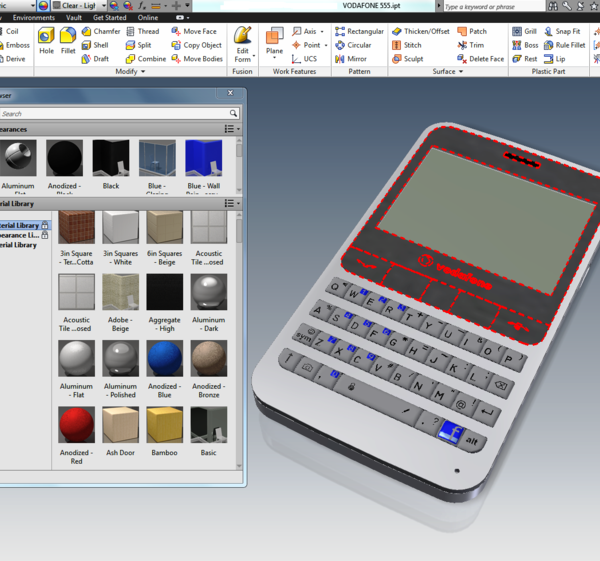The image size is (600, 561).
Task: Select the Emboss tool
Action: coord(15,45)
